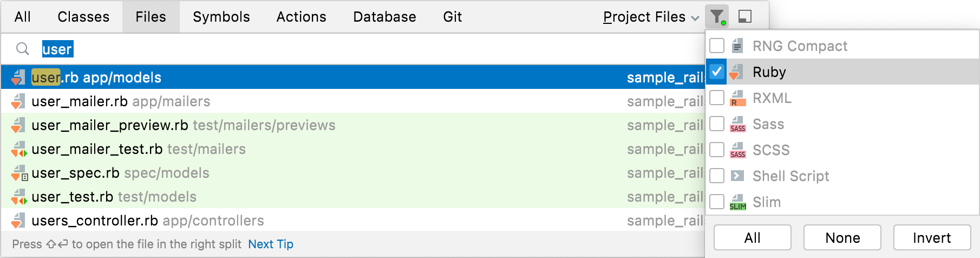The width and height of the screenshot is (980, 258).
Task: Click the search magnifier icon
Action: point(22,49)
